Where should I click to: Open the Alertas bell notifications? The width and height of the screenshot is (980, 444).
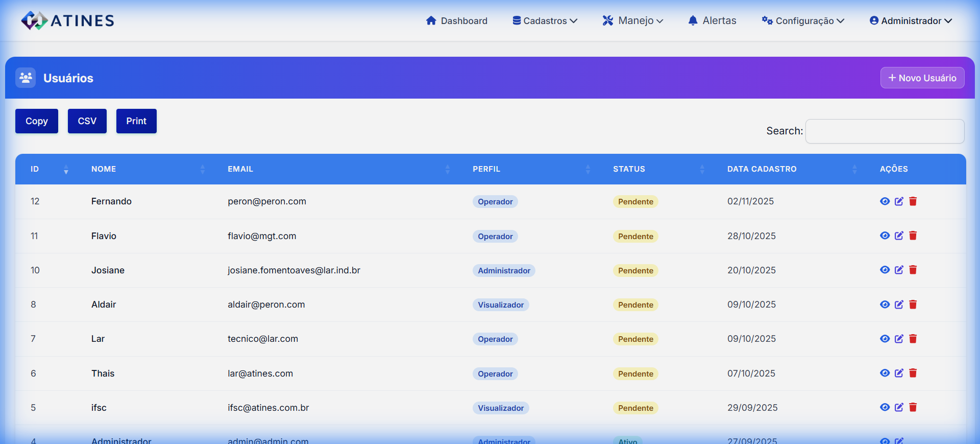point(712,20)
